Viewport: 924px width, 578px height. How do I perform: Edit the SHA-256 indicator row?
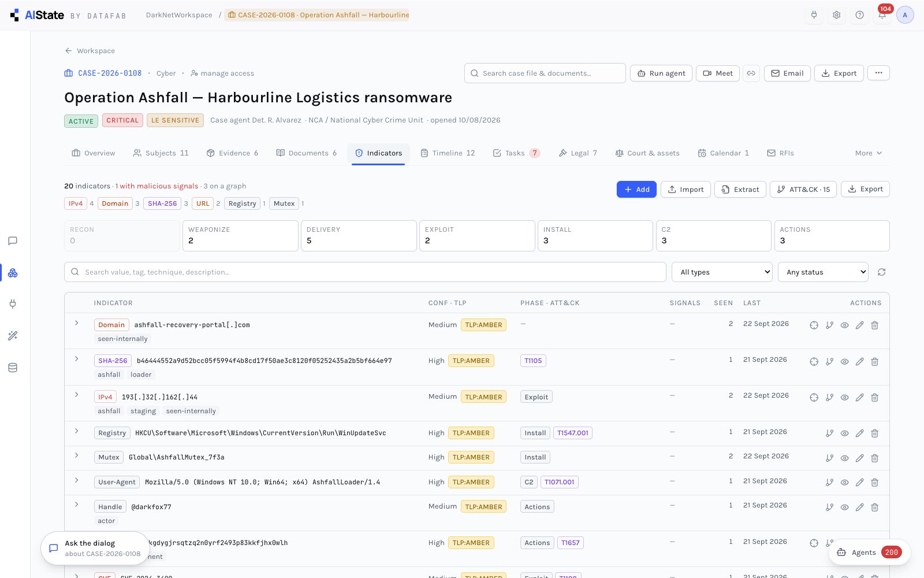point(859,361)
